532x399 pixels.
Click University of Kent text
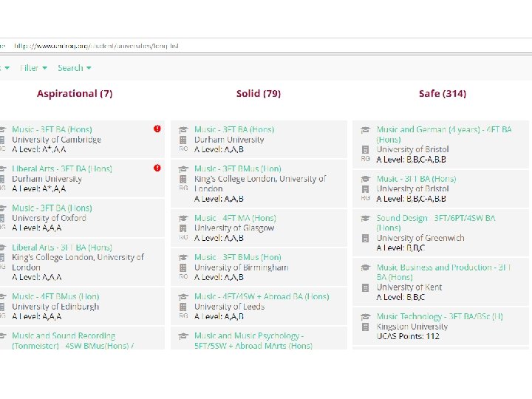point(409,287)
